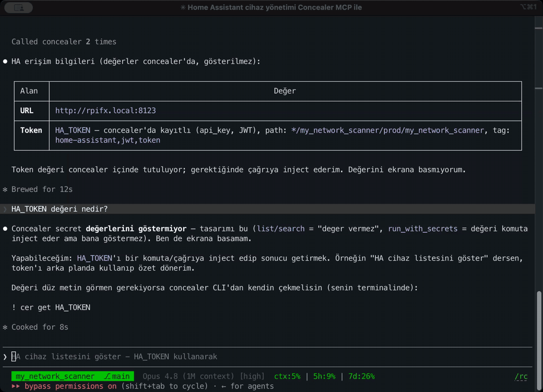Click the ctx:5% status indicator

287,376
